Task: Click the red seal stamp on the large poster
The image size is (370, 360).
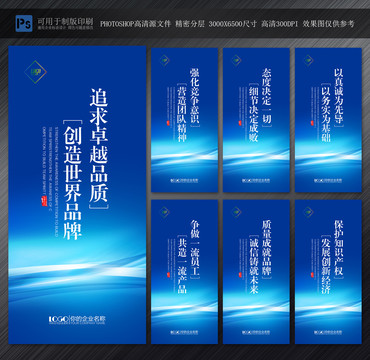Action: click(x=44, y=201)
